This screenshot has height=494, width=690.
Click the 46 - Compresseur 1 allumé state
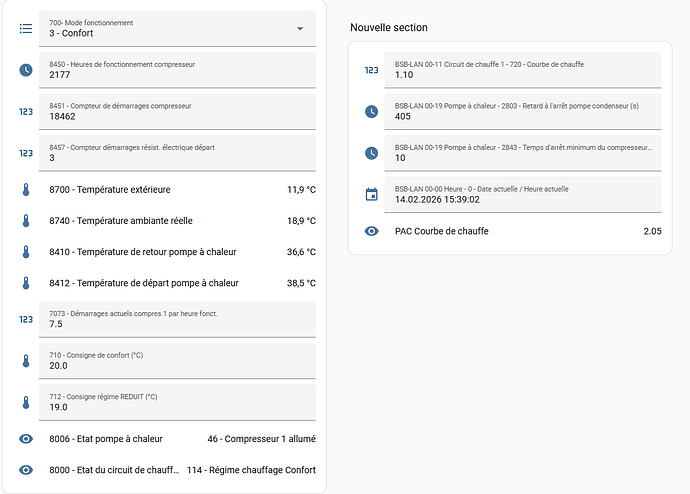click(x=261, y=439)
